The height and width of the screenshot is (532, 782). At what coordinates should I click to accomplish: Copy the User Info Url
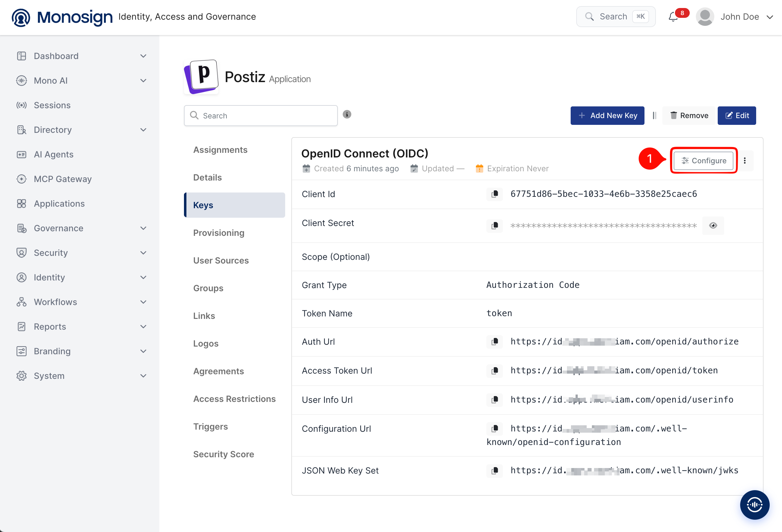point(495,400)
